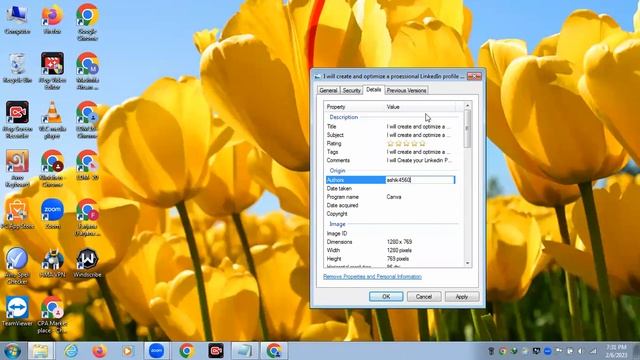Viewport: 640px width, 360px height.
Task: Click the Authors value input field
Action: (x=420, y=180)
